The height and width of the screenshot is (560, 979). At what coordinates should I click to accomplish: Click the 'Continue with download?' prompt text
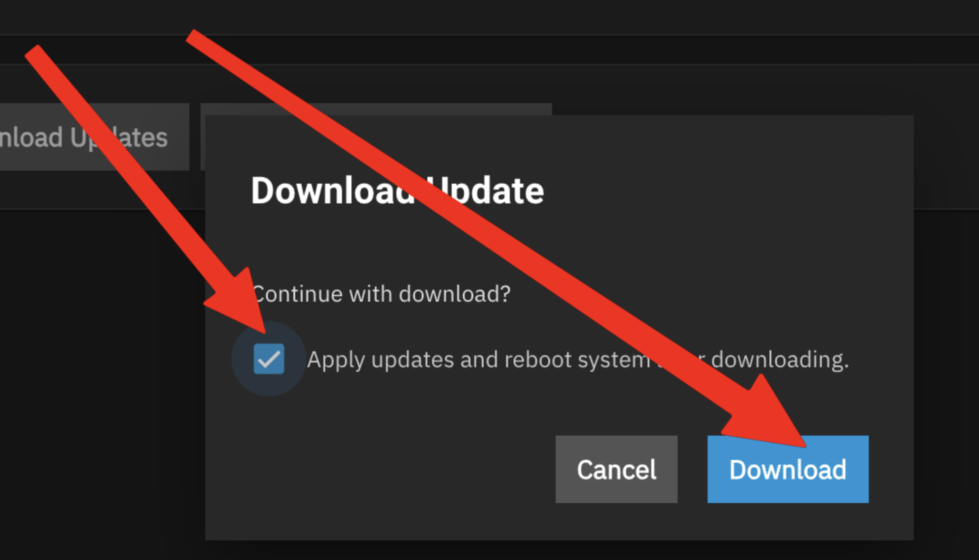coord(381,294)
